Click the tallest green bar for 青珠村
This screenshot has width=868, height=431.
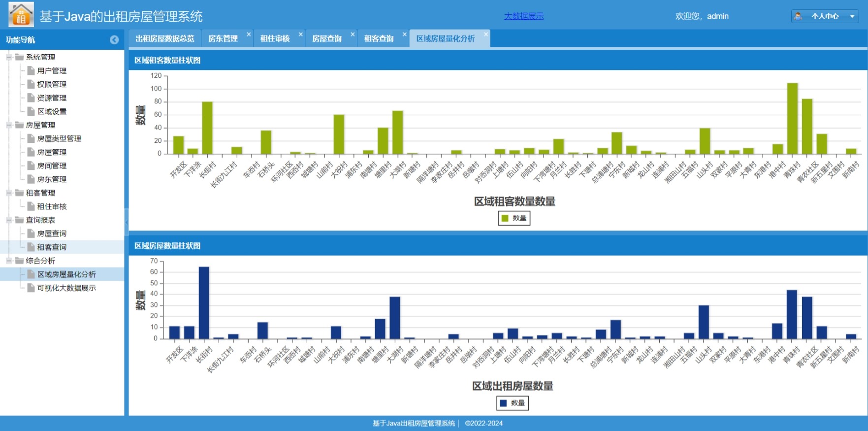pos(792,119)
